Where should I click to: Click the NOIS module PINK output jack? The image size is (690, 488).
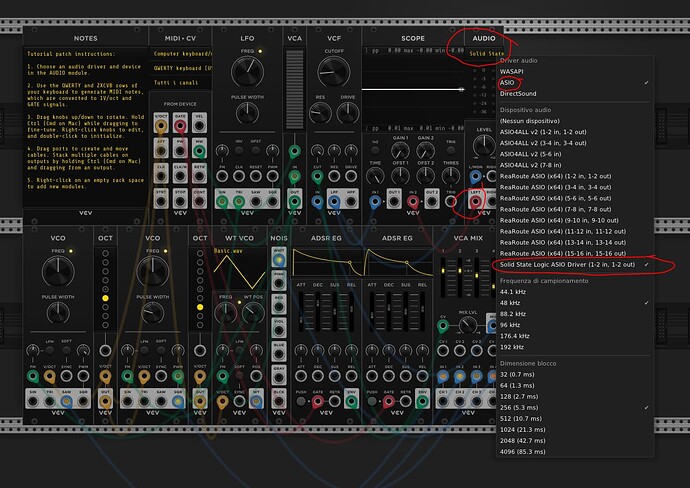pos(279,283)
